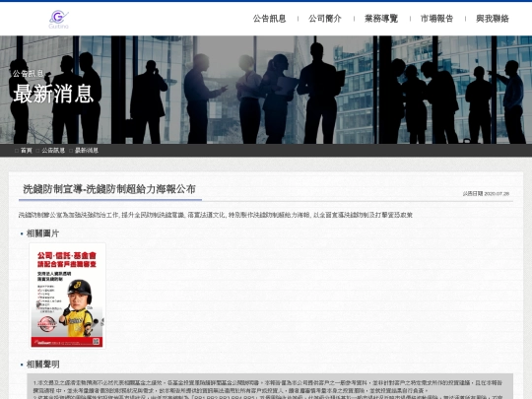The height and width of the screenshot is (399, 532).
Task: Open the 市場報告 menu
Action: tap(437, 19)
